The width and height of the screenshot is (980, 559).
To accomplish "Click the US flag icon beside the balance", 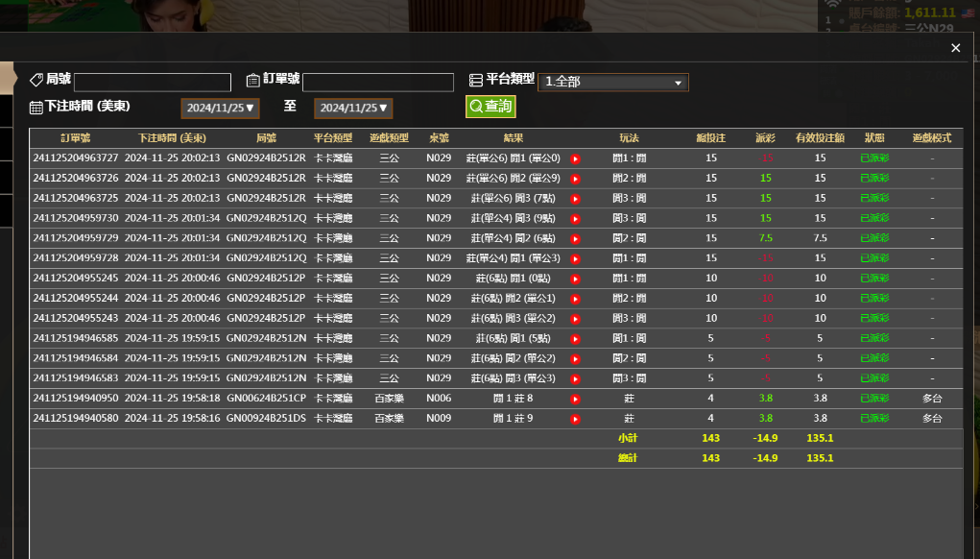I will pyautogui.click(x=967, y=13).
